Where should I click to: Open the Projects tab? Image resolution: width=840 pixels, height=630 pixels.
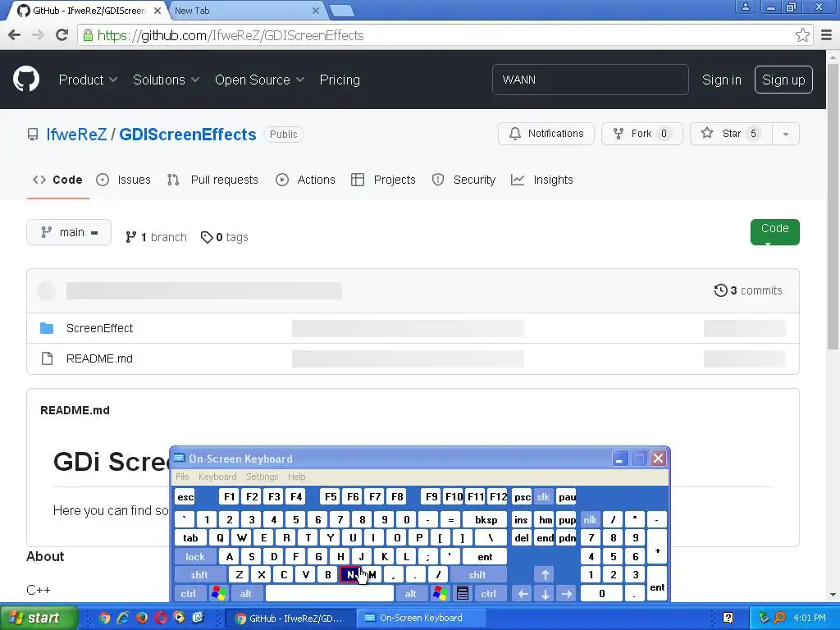click(x=383, y=180)
